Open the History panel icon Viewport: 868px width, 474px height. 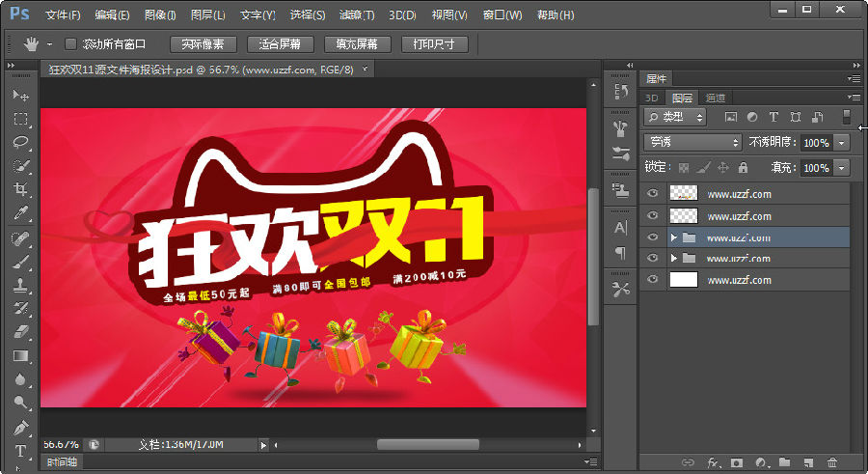[x=620, y=92]
